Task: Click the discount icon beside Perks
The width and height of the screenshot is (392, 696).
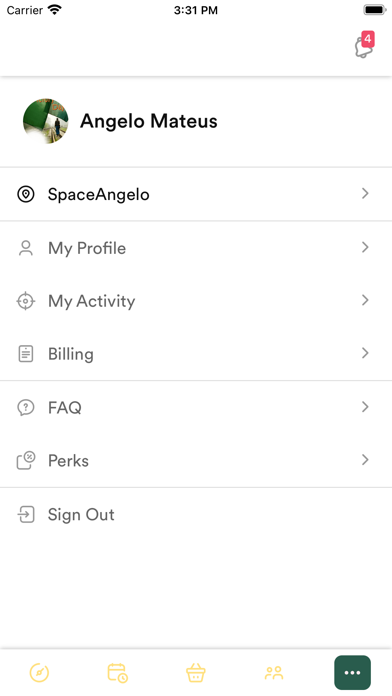Action: [26, 460]
